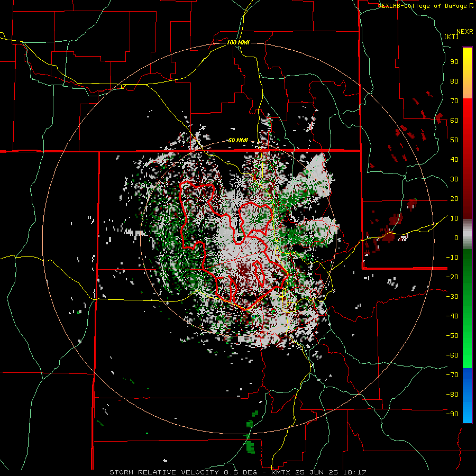Click the NEXR label above the color scale
The width and height of the screenshot is (476, 476).
click(x=465, y=32)
